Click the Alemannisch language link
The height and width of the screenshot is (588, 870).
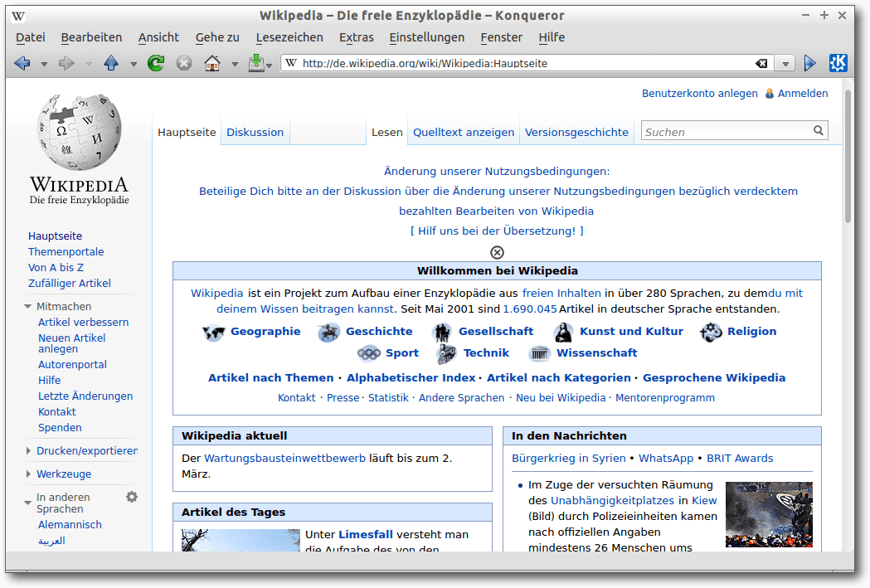click(x=70, y=525)
